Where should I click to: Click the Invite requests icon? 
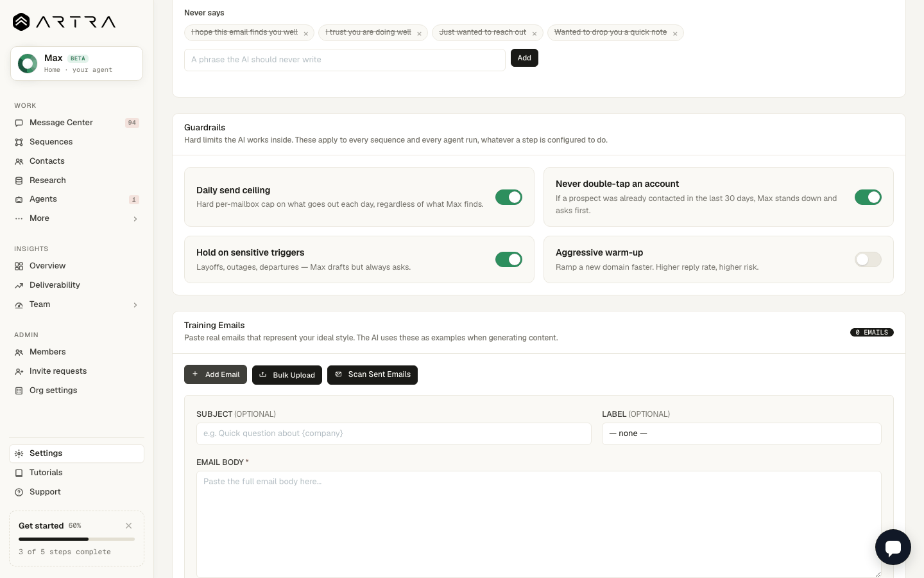click(x=19, y=371)
